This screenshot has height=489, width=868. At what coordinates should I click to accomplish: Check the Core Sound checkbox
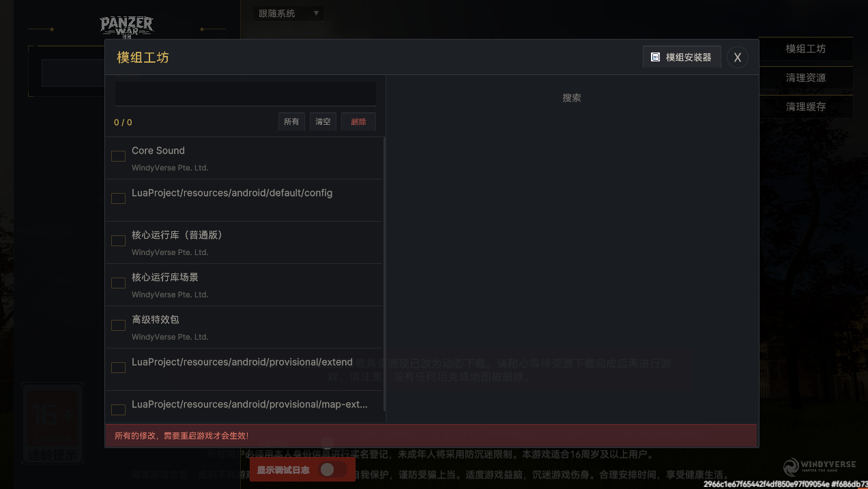tap(118, 156)
